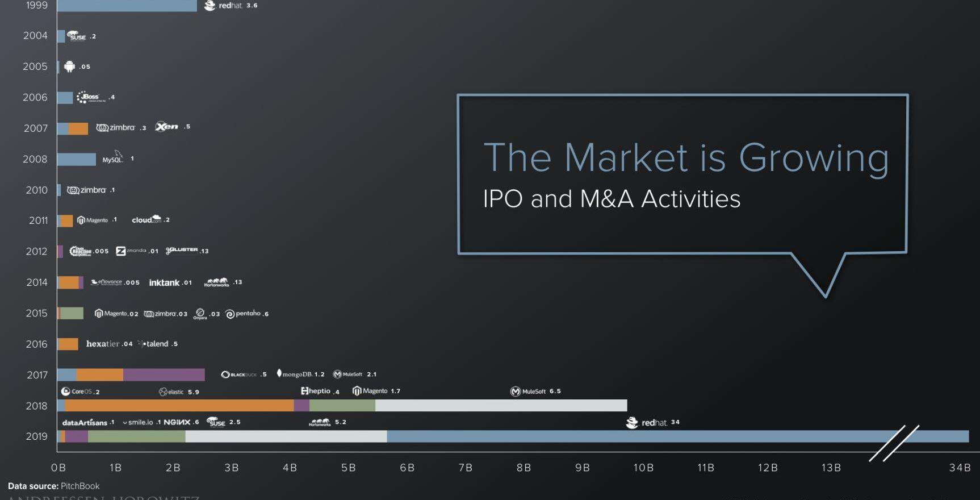Click the elastic logo valued 5.9
This screenshot has height=500, width=980.
[x=171, y=391]
